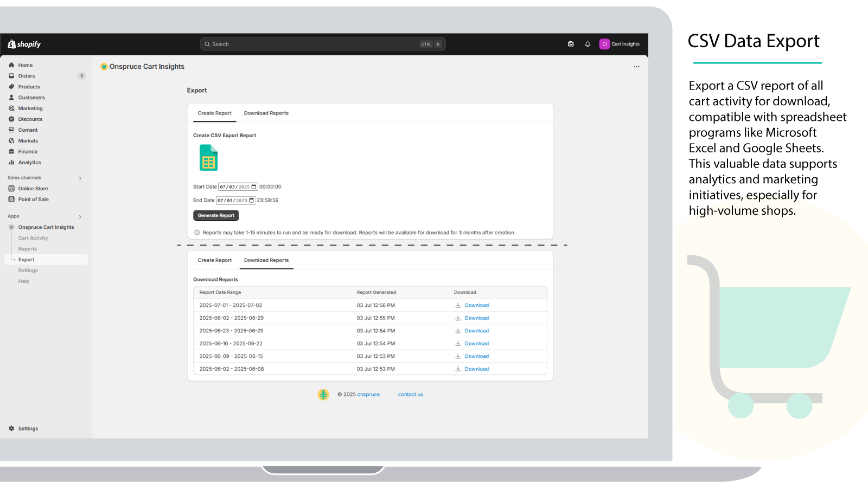Open the Analytics bar-chart icon

pos(11,162)
